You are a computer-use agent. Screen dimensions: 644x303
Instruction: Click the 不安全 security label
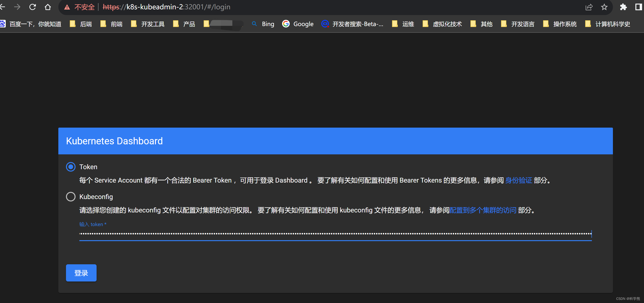tap(84, 7)
